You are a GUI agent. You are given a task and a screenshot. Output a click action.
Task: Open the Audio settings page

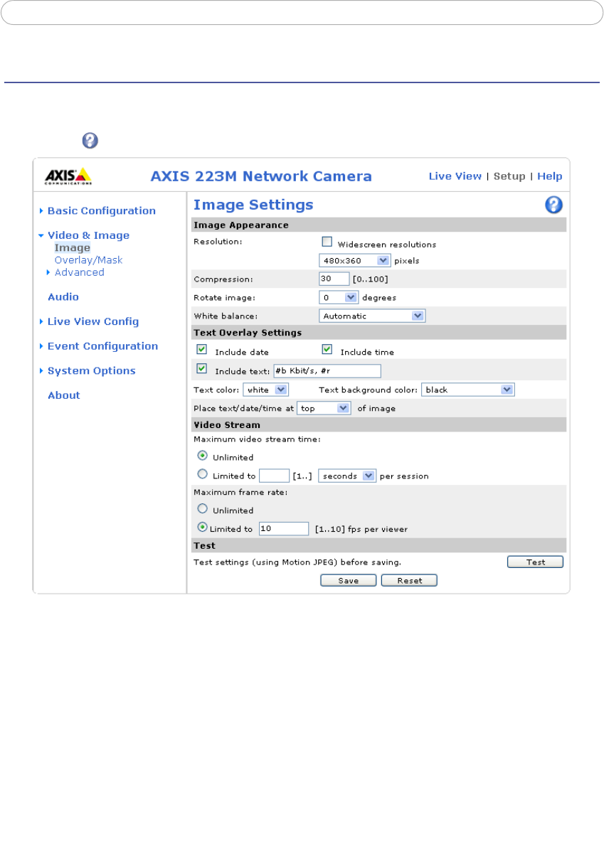63,297
